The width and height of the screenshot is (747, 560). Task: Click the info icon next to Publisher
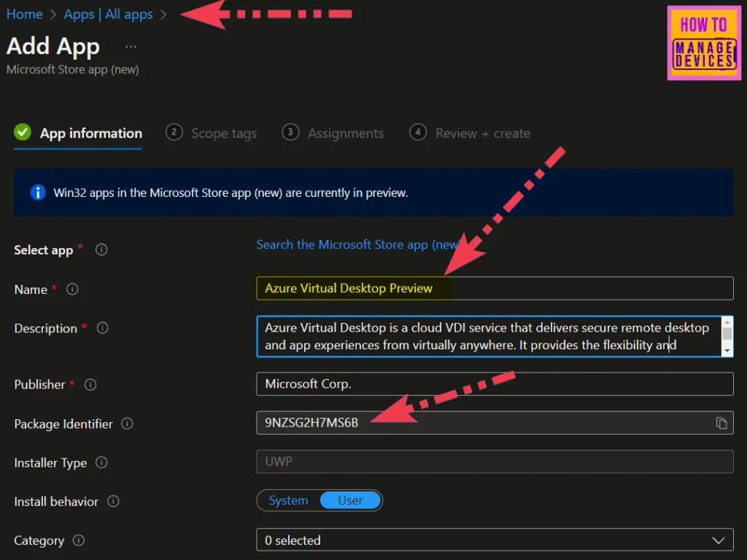click(90, 384)
